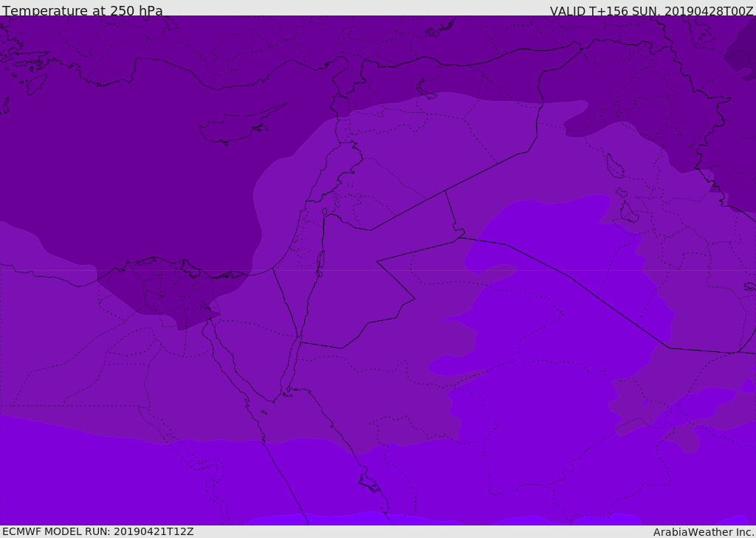Click the 'ArabiaWeather Inc' credit text

pyautogui.click(x=704, y=532)
